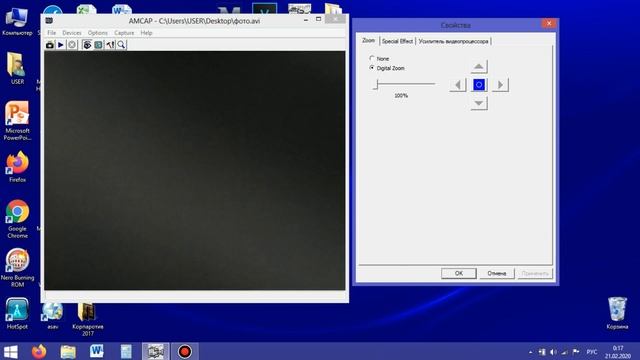This screenshot has height=360, width=640.
Task: Click the Google Chrome desktop shortcut
Action: [x=17, y=219]
